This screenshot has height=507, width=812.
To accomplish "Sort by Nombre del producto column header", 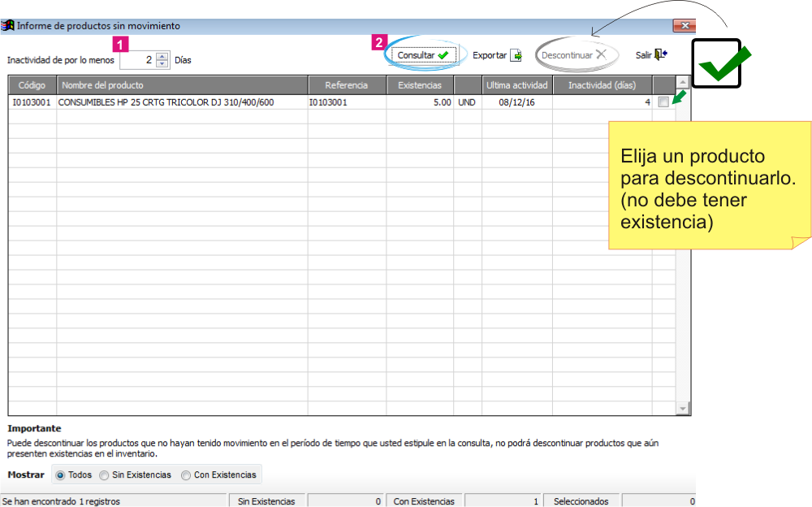I will click(182, 85).
